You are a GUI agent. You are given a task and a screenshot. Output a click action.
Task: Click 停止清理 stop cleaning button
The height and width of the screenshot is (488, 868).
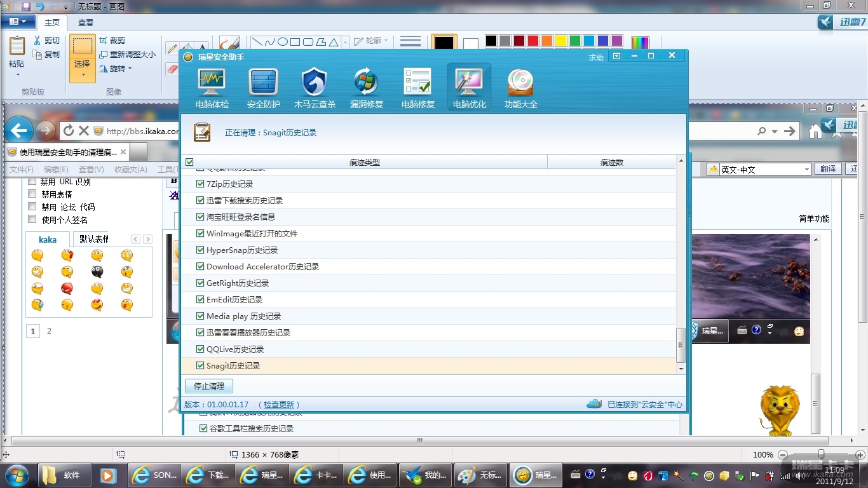pyautogui.click(x=209, y=386)
